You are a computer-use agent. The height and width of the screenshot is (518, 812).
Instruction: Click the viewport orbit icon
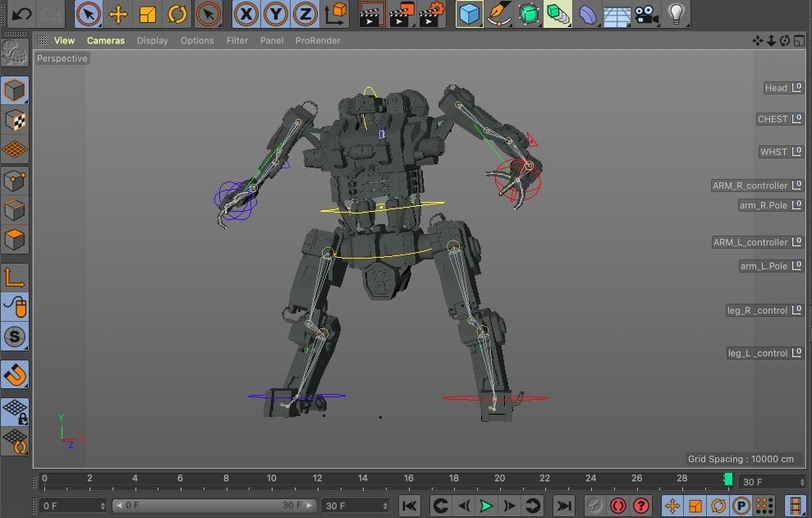tap(785, 41)
